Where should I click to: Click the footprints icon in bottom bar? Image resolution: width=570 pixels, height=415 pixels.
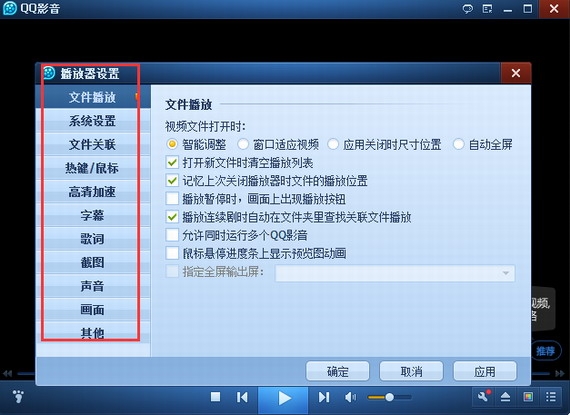click(18, 396)
